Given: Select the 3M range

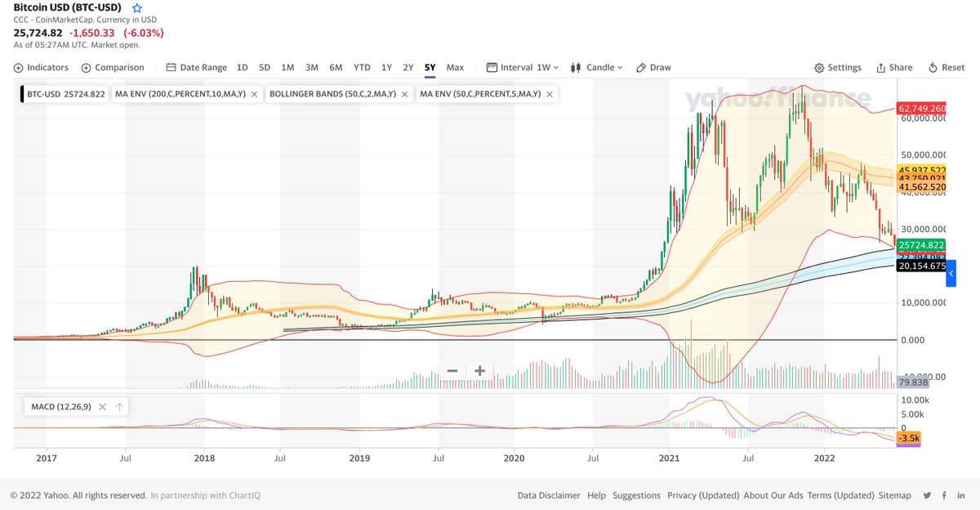Looking at the screenshot, I should click(312, 68).
